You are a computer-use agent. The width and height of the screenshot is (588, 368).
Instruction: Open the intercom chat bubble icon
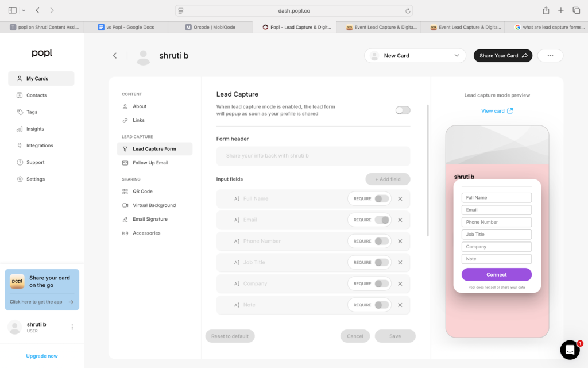tap(570, 350)
